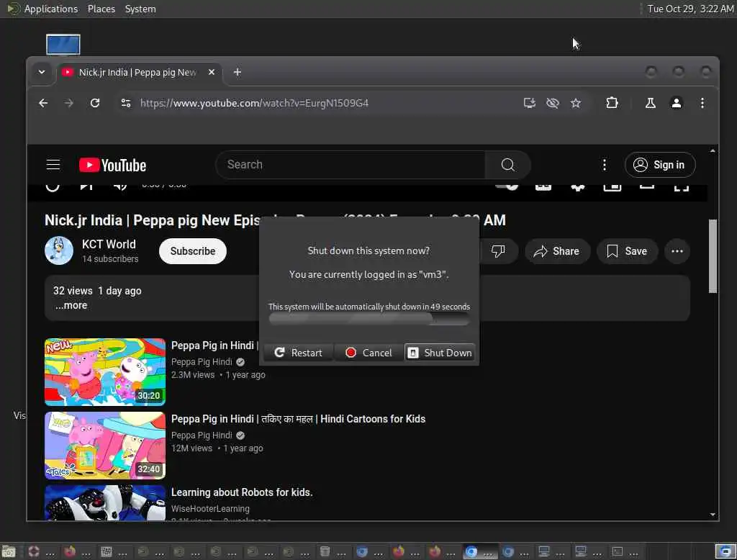Save the video to a playlist

(x=628, y=251)
